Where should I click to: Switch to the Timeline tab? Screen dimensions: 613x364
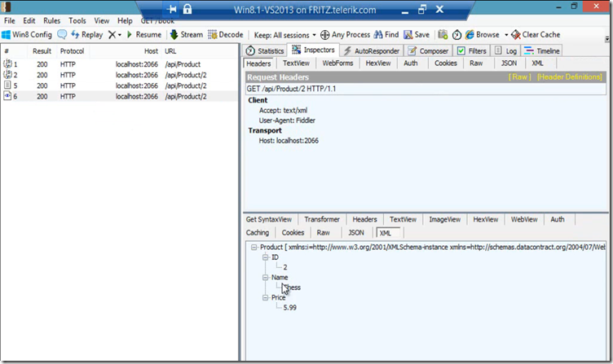point(542,50)
